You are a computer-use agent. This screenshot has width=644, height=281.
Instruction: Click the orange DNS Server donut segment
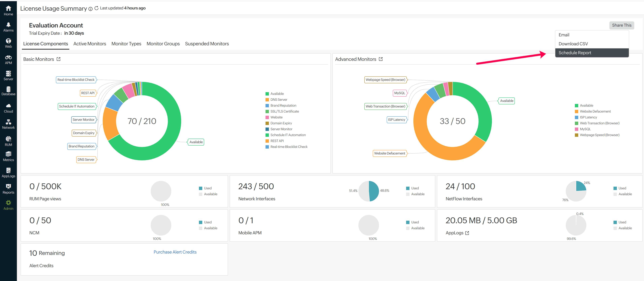pos(110,124)
